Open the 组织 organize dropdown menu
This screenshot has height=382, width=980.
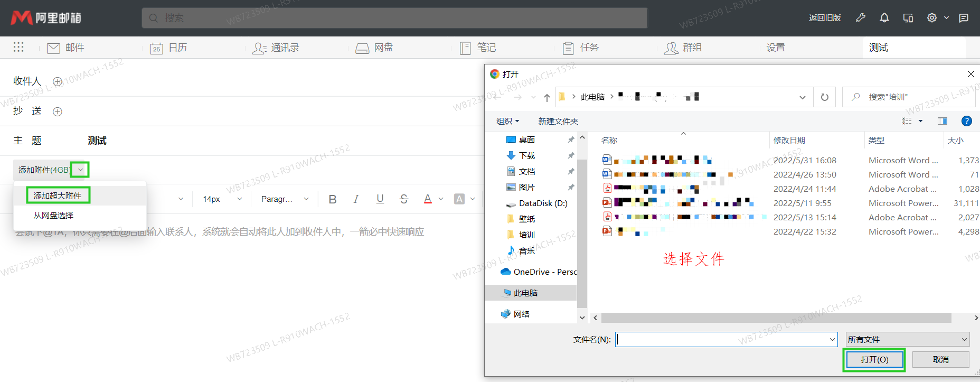(x=507, y=122)
